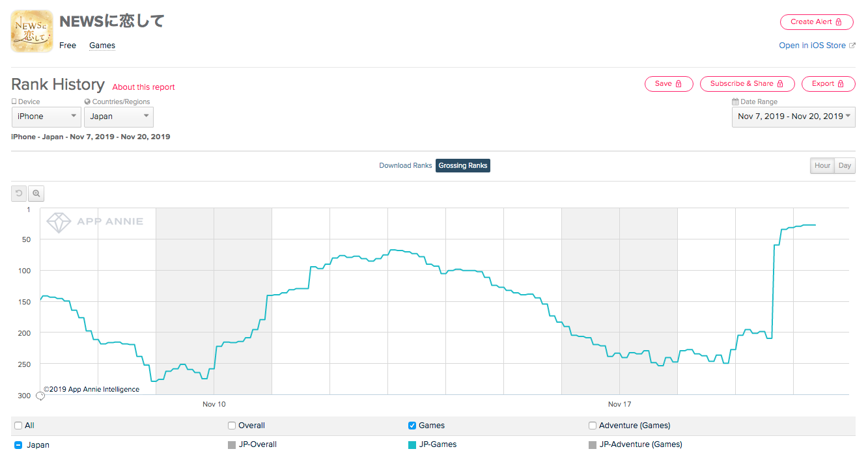The image size is (868, 462).
Task: Click the lock icon in the Export button
Action: [x=841, y=84]
